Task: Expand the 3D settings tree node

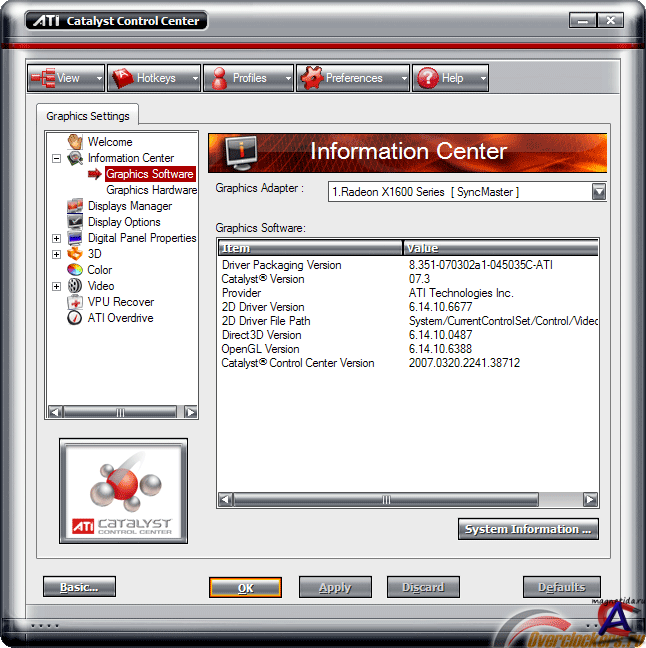Action: (x=57, y=254)
